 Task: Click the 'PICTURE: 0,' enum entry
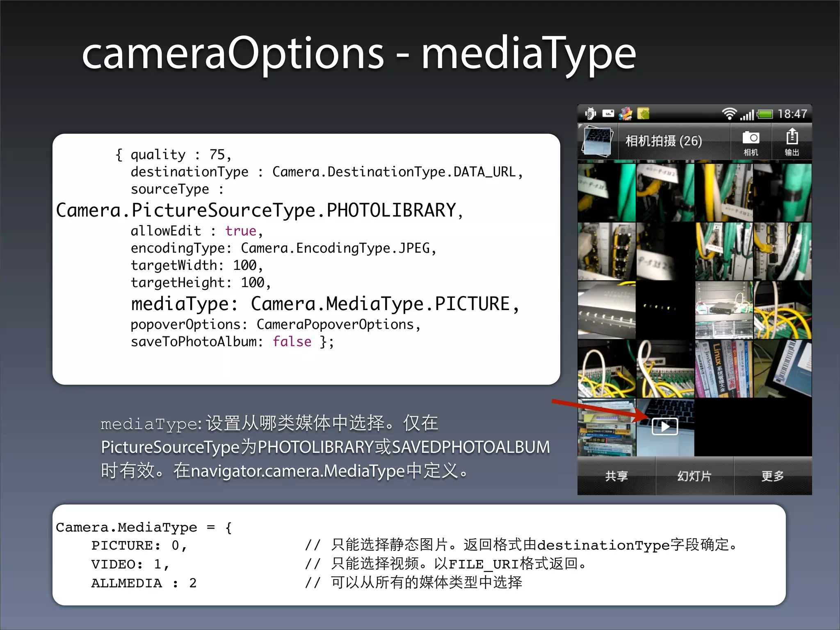tap(139, 546)
